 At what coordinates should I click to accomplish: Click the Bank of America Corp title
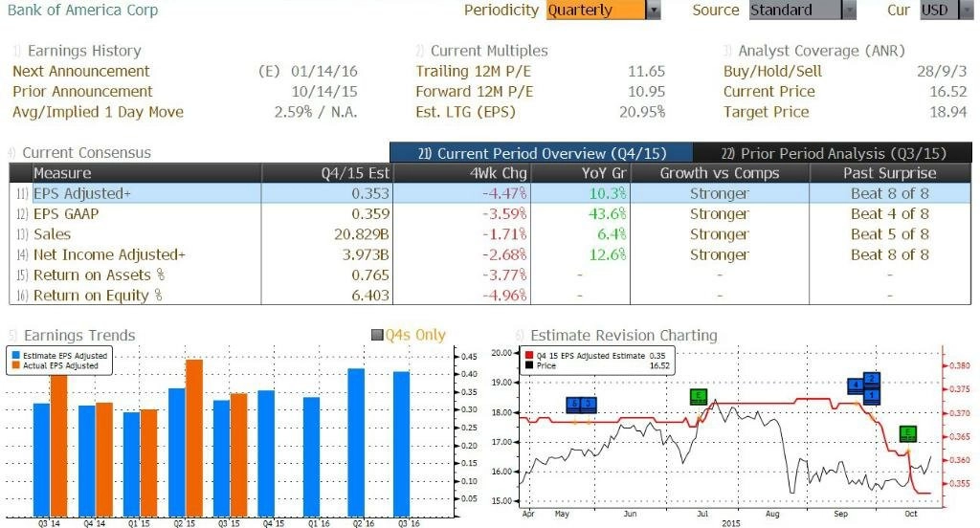pyautogui.click(x=82, y=10)
